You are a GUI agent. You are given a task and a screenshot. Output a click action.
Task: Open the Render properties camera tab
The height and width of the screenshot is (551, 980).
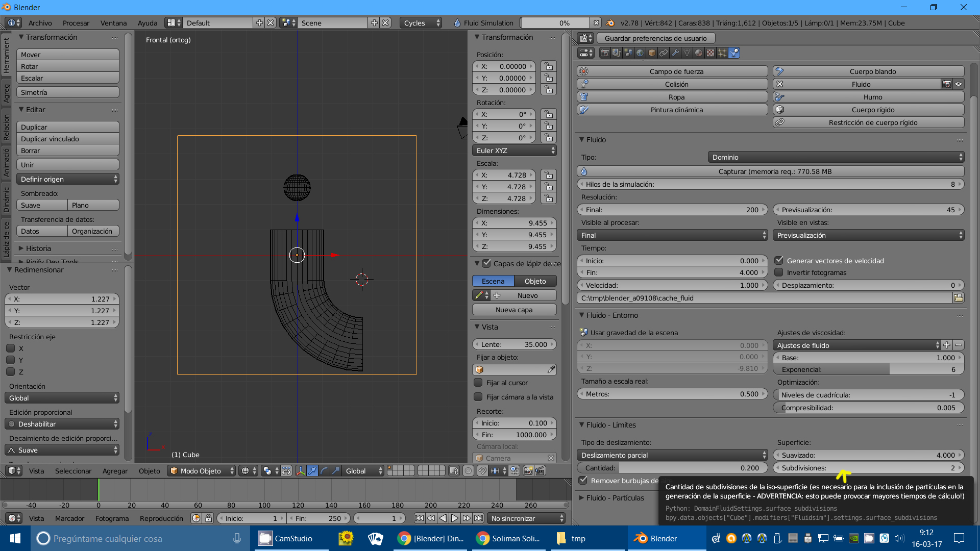(605, 53)
